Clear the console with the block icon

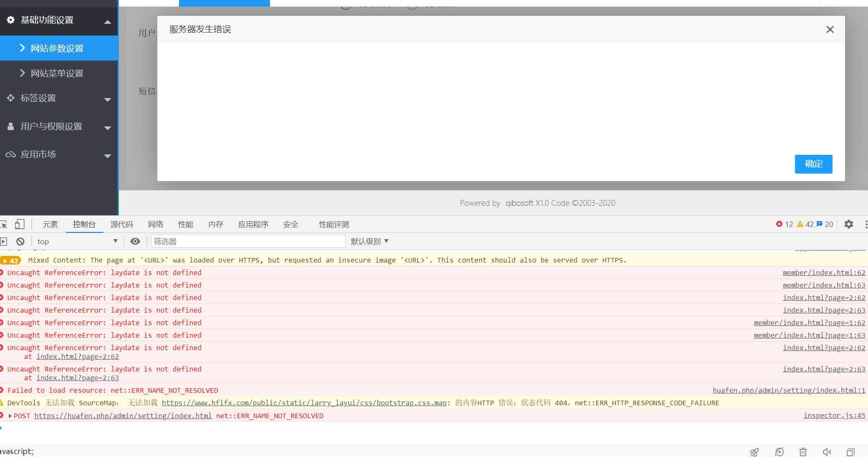tap(20, 242)
